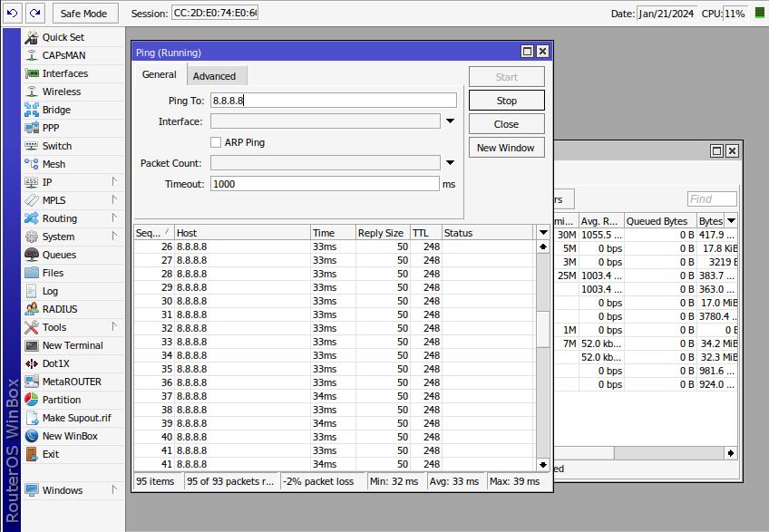Click the Exit door icon

click(32, 455)
